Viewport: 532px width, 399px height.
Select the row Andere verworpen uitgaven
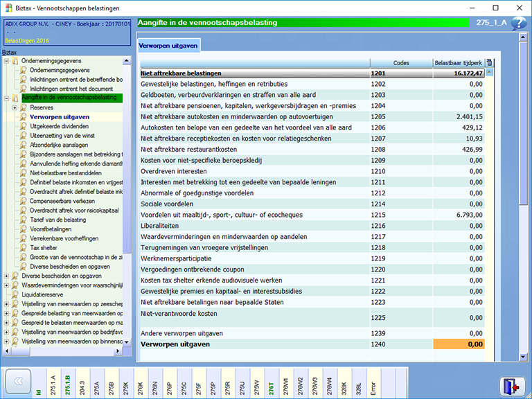[x=312, y=333]
